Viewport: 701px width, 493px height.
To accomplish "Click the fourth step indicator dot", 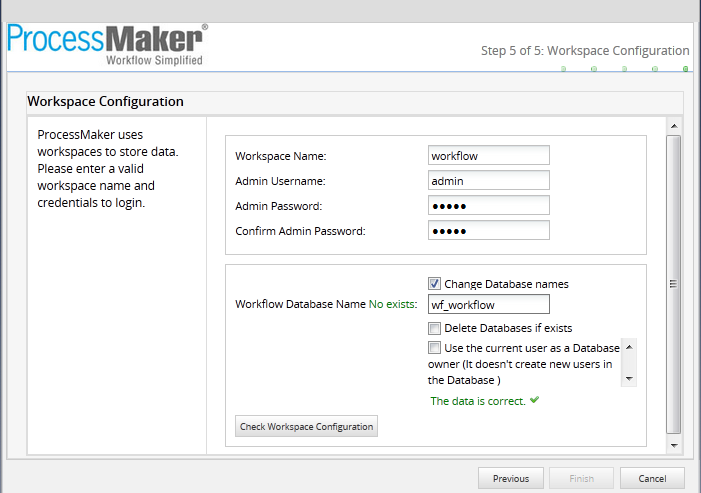I will (x=655, y=69).
